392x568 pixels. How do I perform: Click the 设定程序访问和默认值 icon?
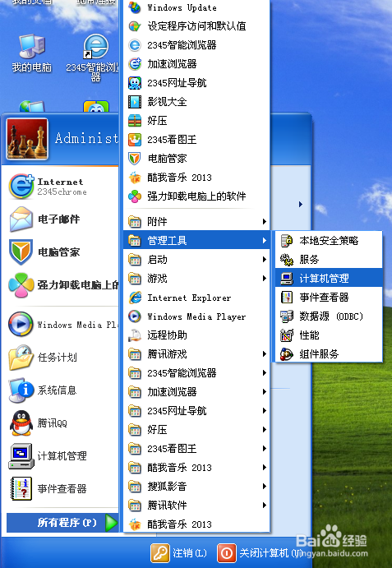(135, 26)
